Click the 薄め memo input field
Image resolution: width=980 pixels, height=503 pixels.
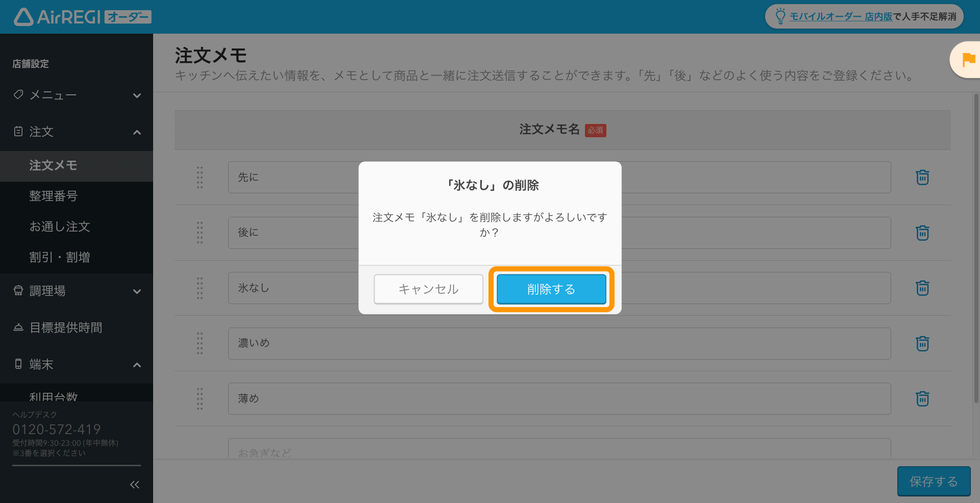(x=559, y=399)
